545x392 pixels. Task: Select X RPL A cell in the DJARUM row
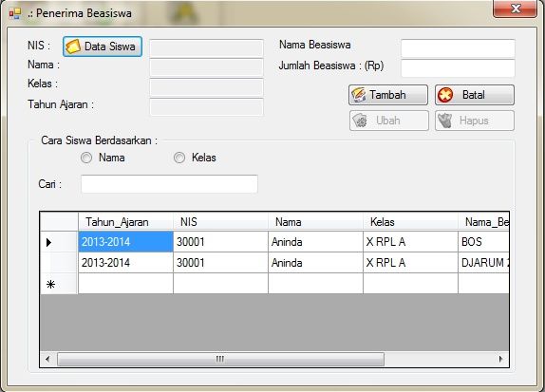coord(410,263)
